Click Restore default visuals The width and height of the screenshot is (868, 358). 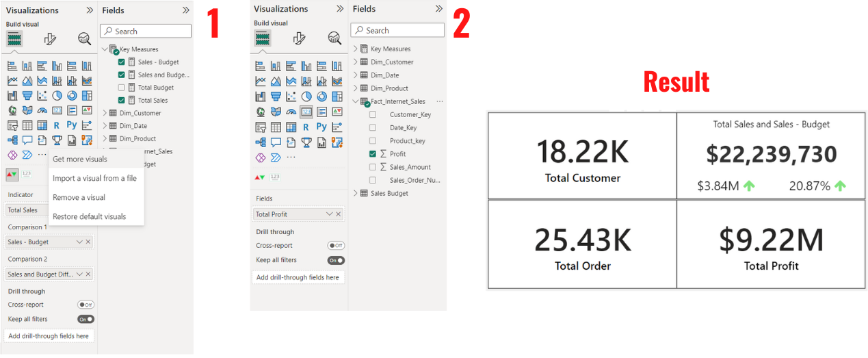pyautogui.click(x=89, y=217)
